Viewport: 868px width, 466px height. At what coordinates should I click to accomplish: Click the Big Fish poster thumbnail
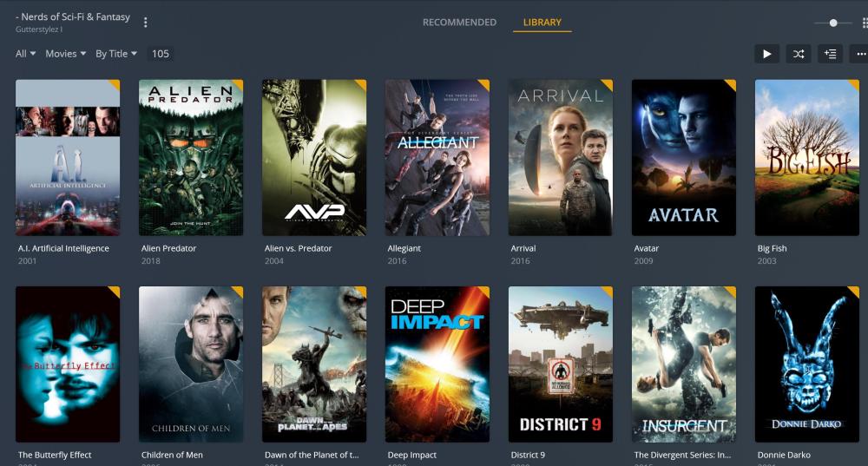click(806, 157)
